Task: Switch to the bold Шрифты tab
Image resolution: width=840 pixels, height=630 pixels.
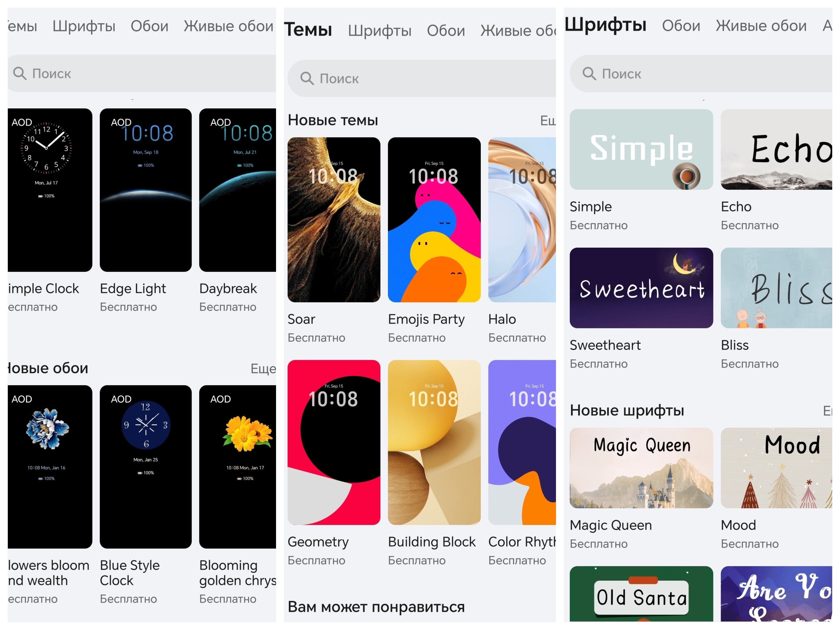Action: coord(605,25)
